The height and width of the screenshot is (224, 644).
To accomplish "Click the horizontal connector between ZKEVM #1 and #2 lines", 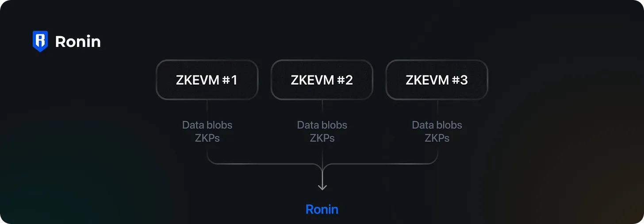I will click(264, 164).
